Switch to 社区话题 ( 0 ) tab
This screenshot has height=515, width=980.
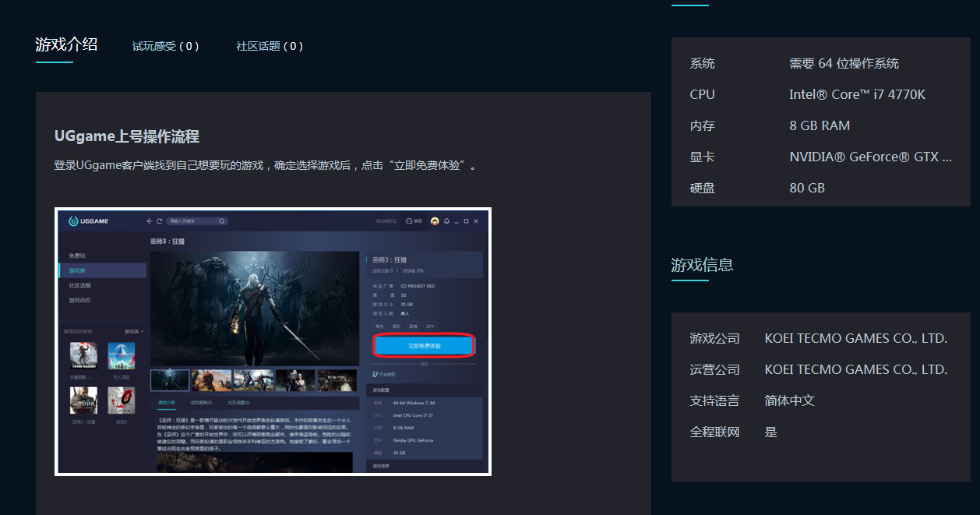click(x=270, y=46)
